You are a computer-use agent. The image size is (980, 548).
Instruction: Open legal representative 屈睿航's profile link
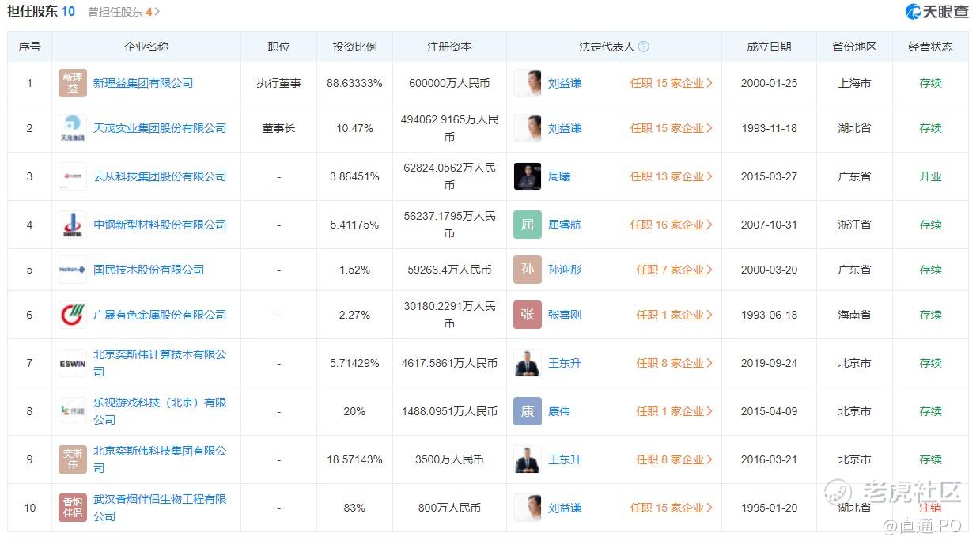pos(565,225)
